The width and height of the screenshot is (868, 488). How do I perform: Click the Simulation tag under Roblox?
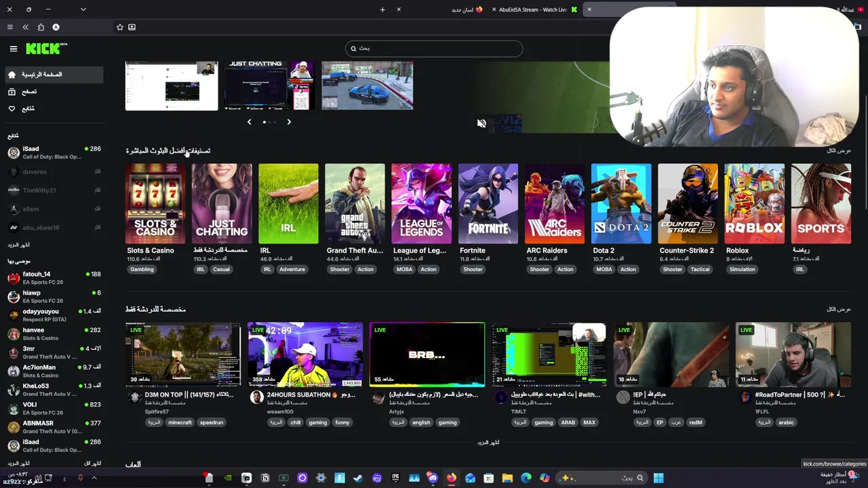click(x=742, y=269)
